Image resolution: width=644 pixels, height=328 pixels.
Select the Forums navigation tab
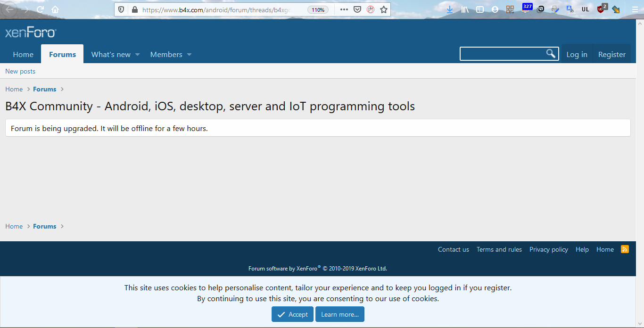tap(62, 54)
